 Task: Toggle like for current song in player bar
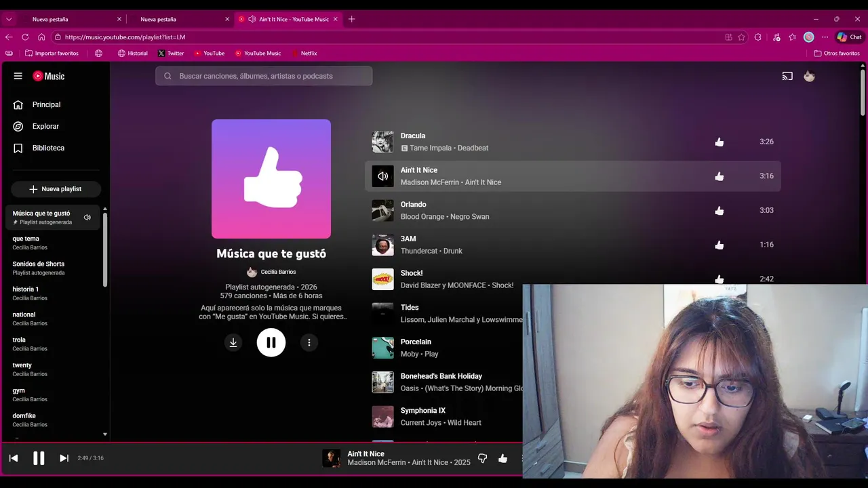pyautogui.click(x=502, y=458)
